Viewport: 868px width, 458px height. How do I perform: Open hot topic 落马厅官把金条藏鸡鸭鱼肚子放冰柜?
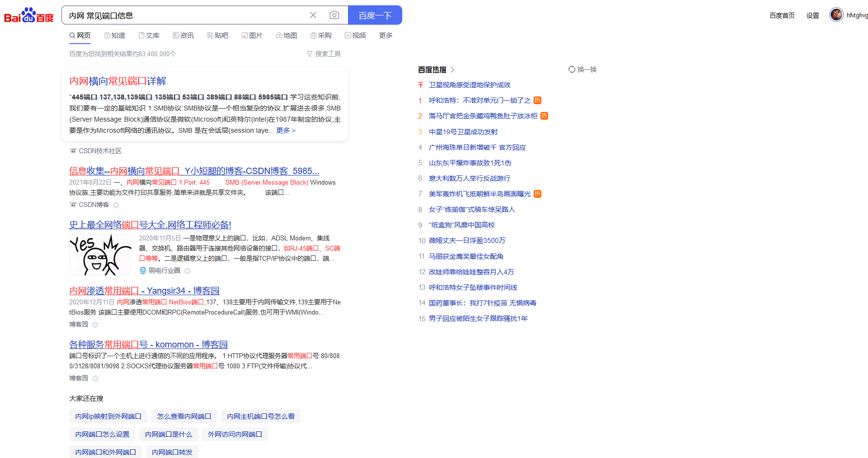483,116
